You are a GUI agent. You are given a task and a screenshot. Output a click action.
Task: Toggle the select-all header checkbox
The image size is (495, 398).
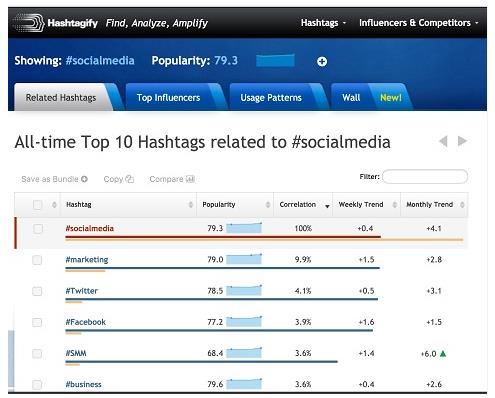(38, 204)
